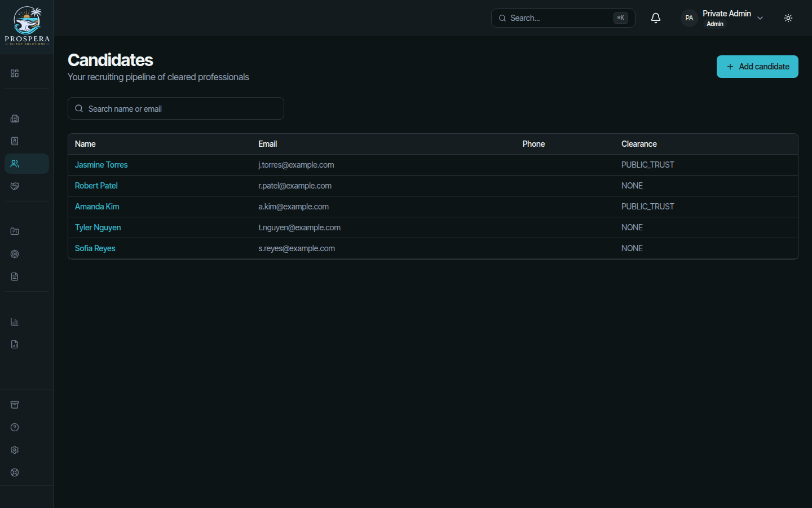This screenshot has width=812, height=508.
Task: Focus the Search name or email box
Action: [176, 108]
